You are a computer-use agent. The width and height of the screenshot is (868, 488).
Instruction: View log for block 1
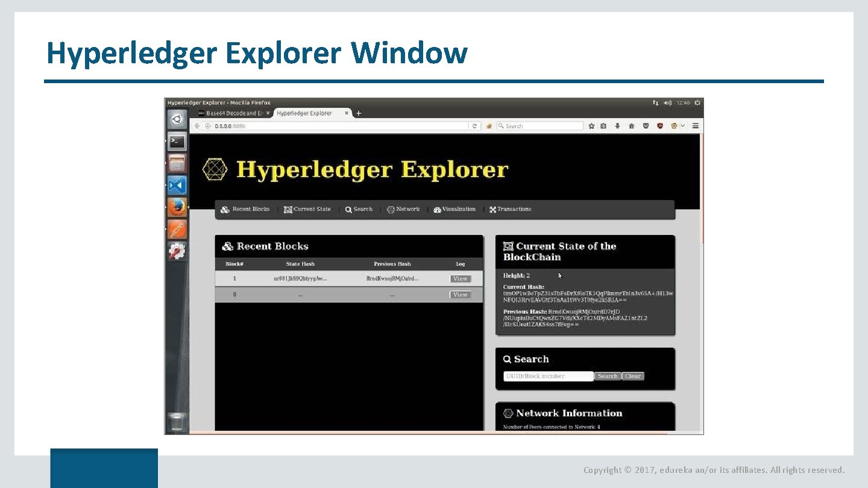pos(461,279)
